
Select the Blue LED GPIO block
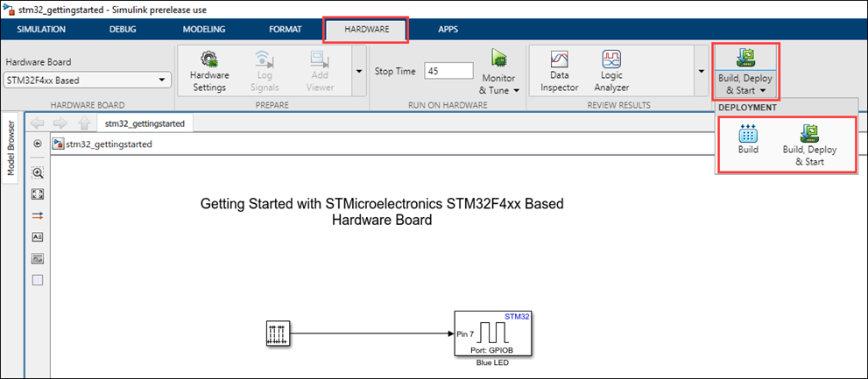point(494,333)
